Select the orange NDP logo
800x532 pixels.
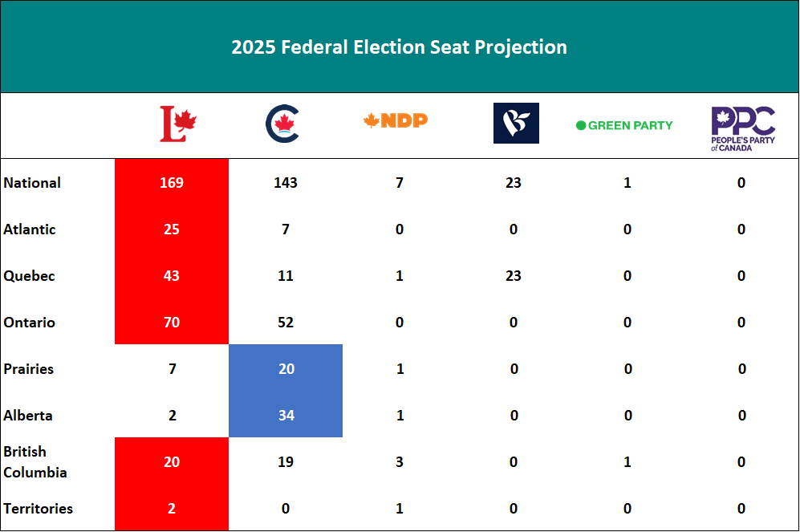click(396, 120)
